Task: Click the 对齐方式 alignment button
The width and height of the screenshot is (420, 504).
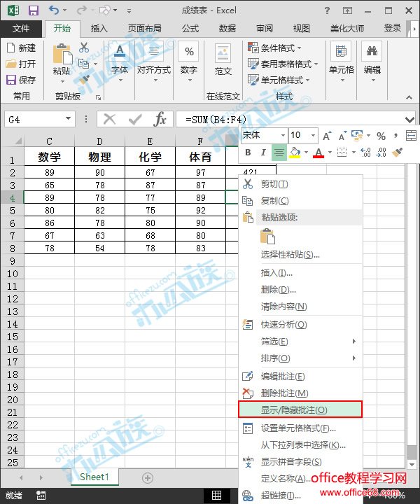Action: coord(154,63)
